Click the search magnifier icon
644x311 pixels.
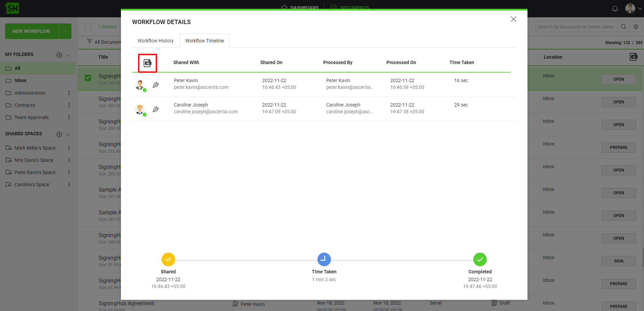[623, 27]
